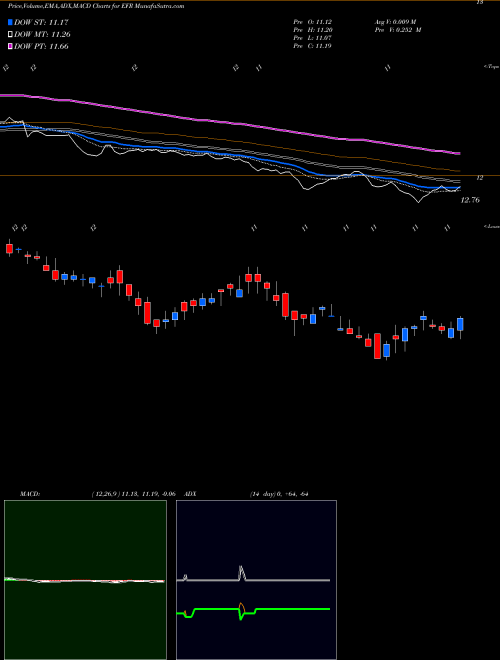
Task: Open the green MACD indicator panel
Action: click(x=85, y=580)
